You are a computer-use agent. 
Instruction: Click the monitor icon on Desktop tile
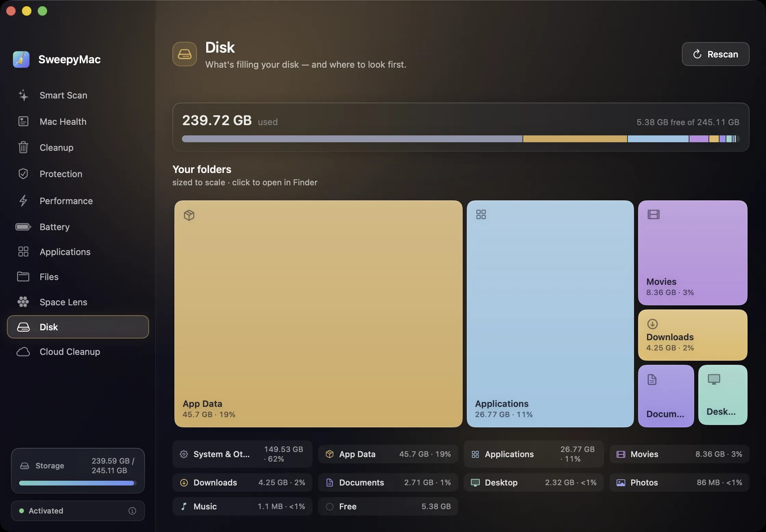coord(714,379)
